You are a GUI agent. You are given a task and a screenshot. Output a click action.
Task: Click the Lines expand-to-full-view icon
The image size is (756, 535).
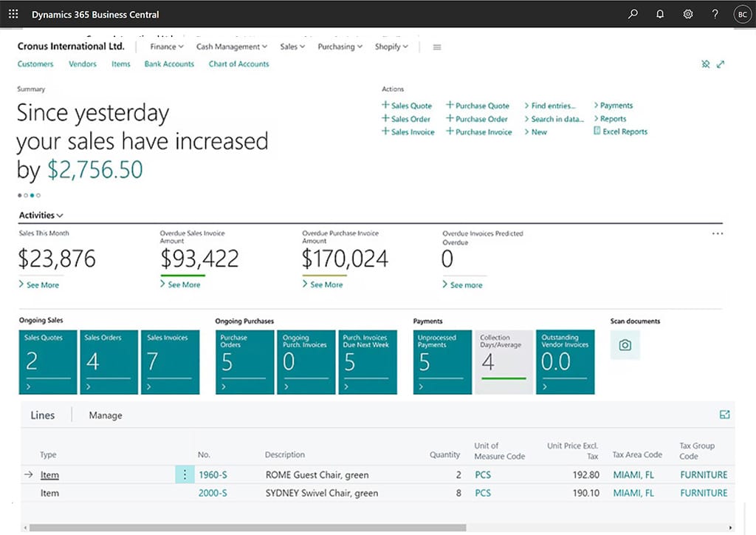[x=725, y=415]
